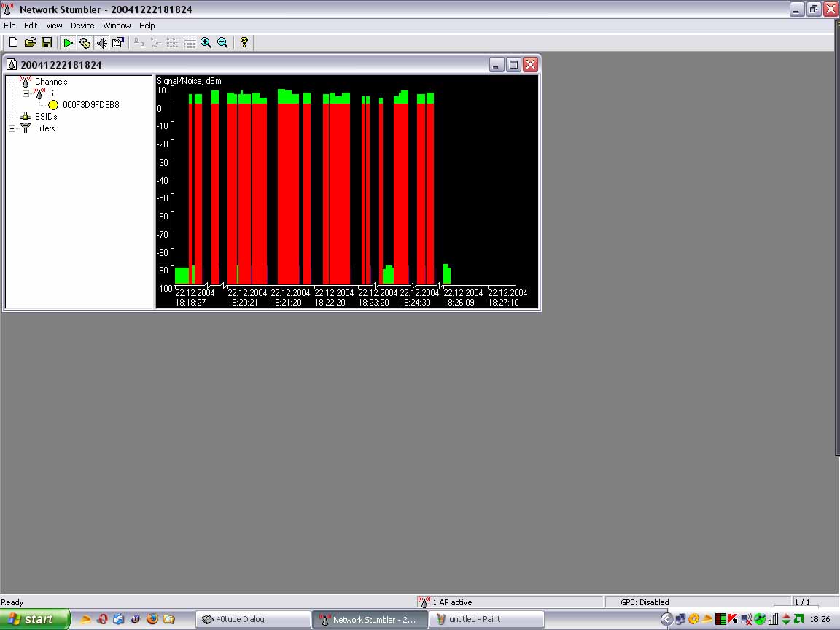The image size is (840, 630).
Task: Click the wireless signal bars tray icon
Action: pos(773,620)
